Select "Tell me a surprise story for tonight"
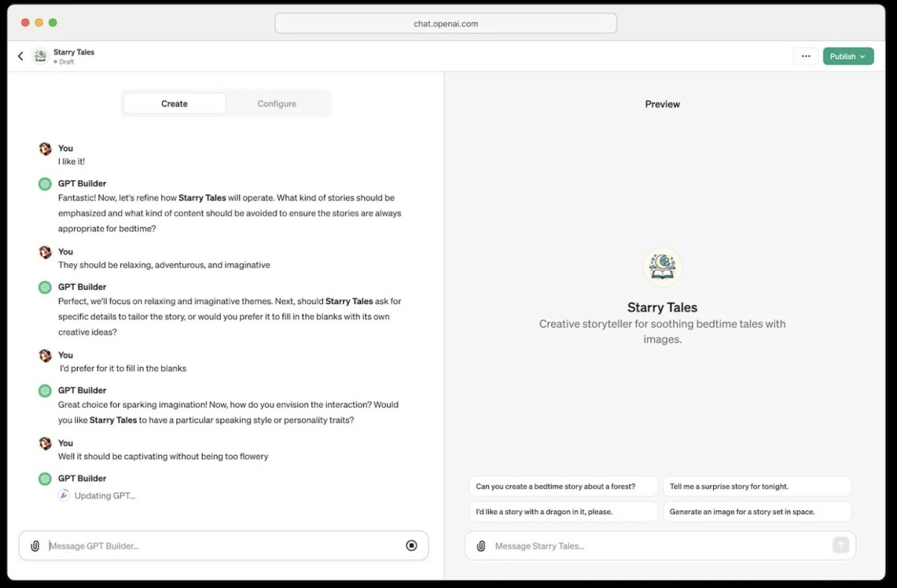Image resolution: width=897 pixels, height=588 pixels. coord(756,486)
